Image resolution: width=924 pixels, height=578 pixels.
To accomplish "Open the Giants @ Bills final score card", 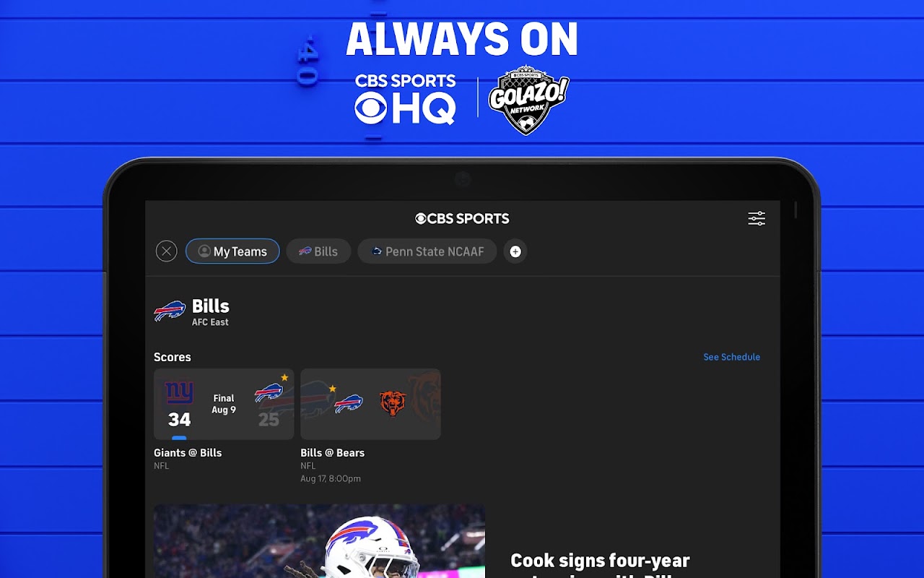I will pos(224,404).
